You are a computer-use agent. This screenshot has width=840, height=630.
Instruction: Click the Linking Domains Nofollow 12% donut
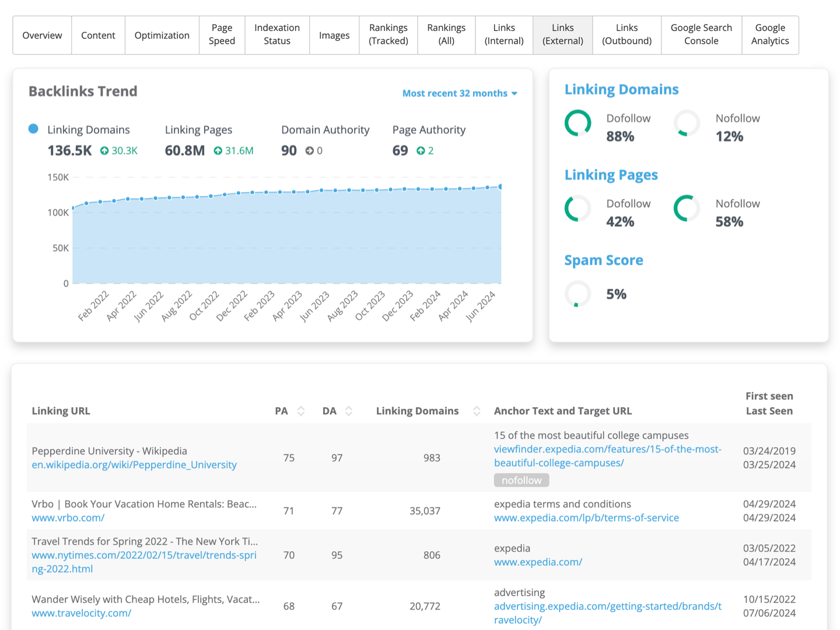[x=687, y=123]
